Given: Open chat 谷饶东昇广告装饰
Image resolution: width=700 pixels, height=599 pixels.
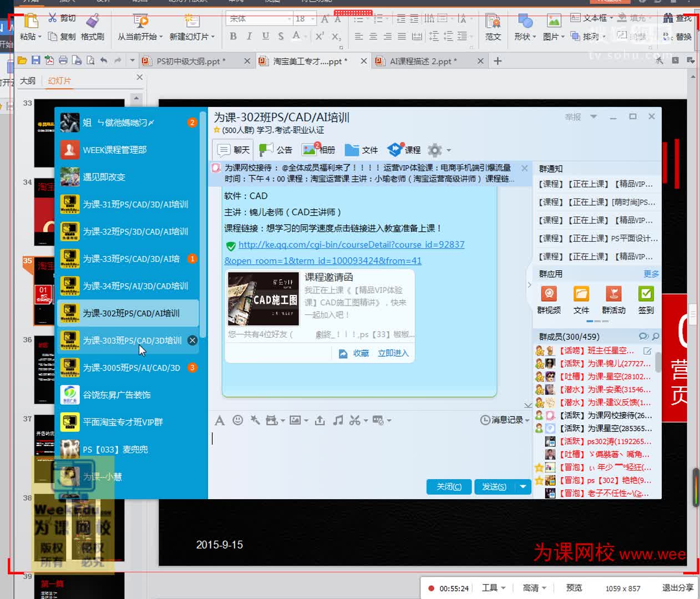Looking at the screenshot, I should click(x=128, y=394).
